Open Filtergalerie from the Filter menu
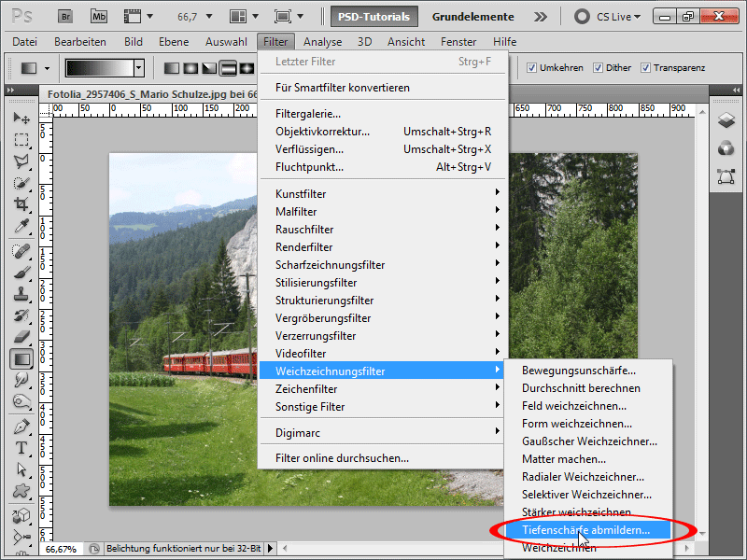Screen dimensions: 747x560 pyautogui.click(x=383, y=114)
